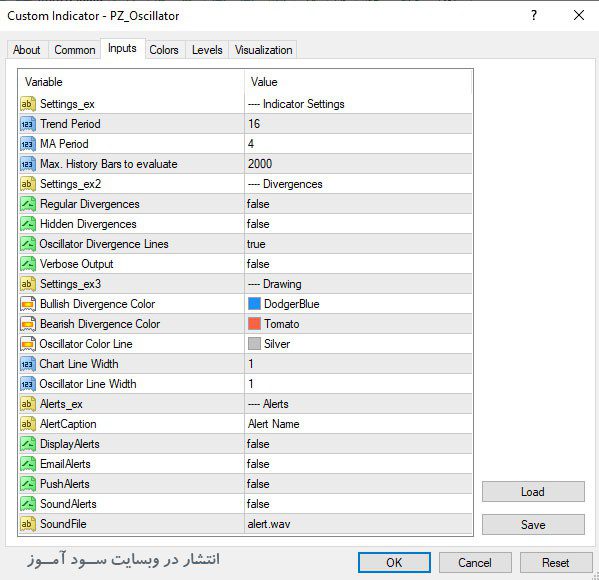Select the '---- Alerts' value cell
The width and height of the screenshot is (599, 580).
(358, 404)
